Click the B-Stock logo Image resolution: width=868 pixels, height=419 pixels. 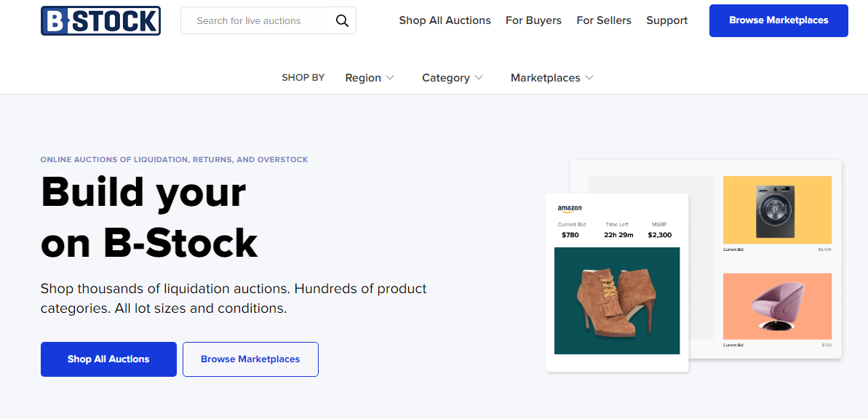(x=100, y=21)
